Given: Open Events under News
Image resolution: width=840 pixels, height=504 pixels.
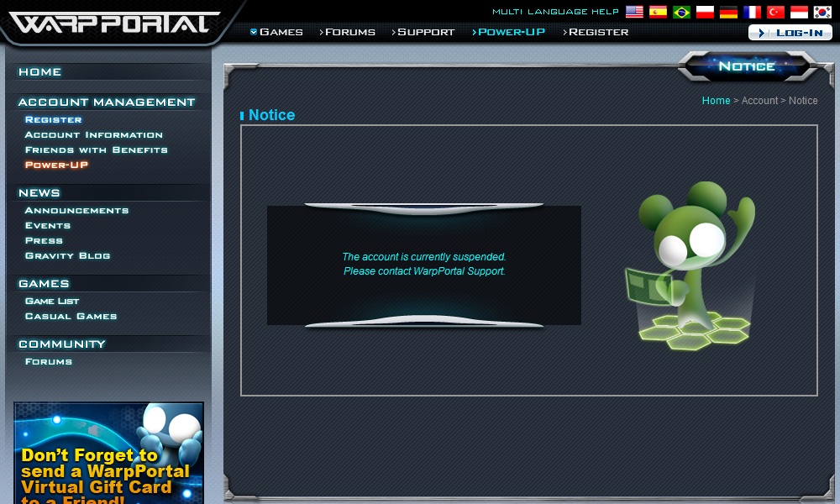Looking at the screenshot, I should click(x=48, y=225).
